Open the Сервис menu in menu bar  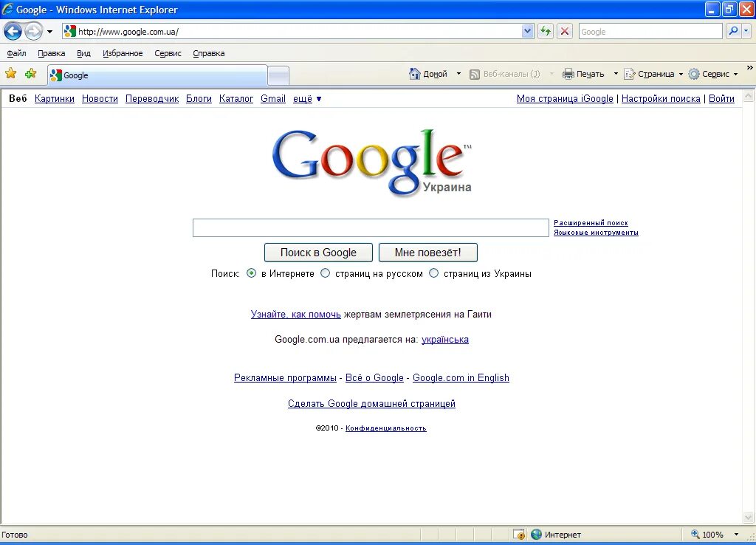168,53
